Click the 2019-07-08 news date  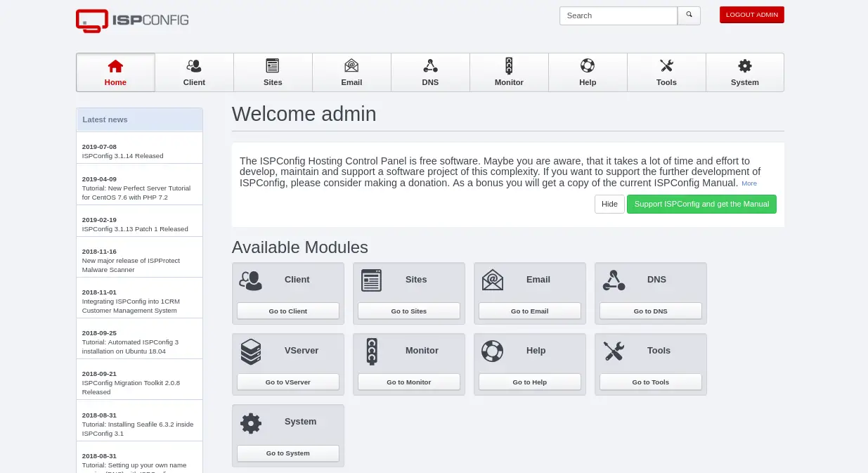point(99,147)
